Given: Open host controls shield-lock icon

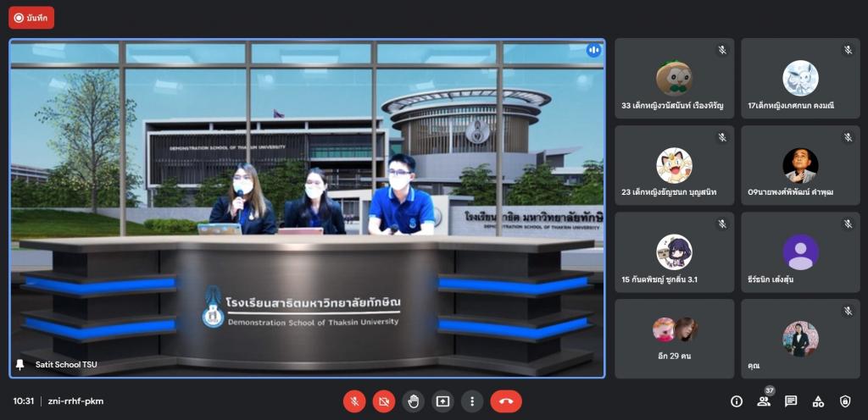Looking at the screenshot, I should [x=845, y=401].
